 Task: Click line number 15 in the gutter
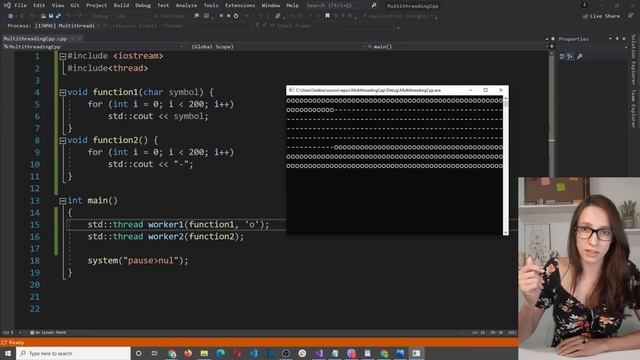point(35,225)
